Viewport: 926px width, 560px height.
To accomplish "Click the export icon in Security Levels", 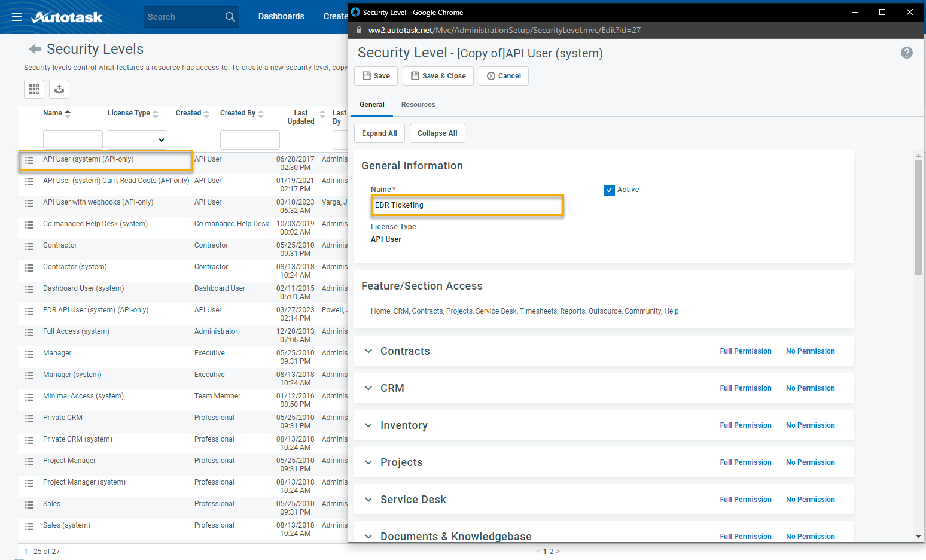I will point(59,89).
